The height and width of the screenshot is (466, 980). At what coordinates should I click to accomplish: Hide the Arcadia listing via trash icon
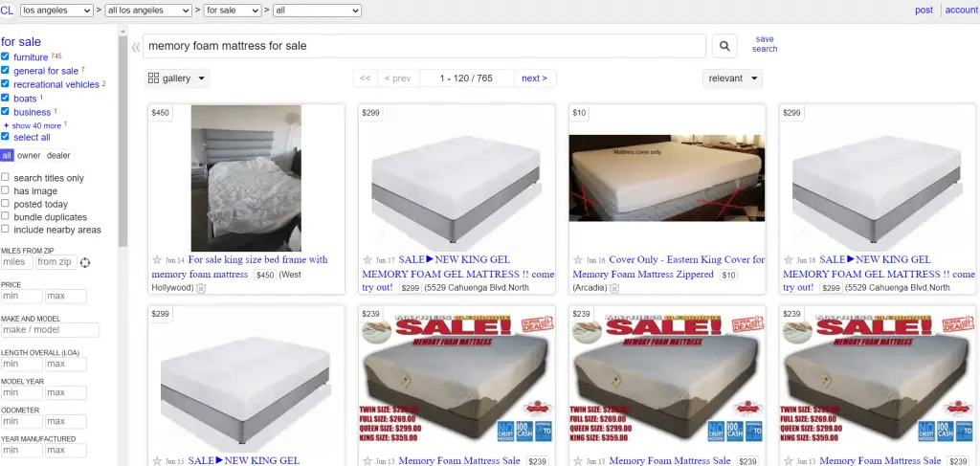pos(614,288)
